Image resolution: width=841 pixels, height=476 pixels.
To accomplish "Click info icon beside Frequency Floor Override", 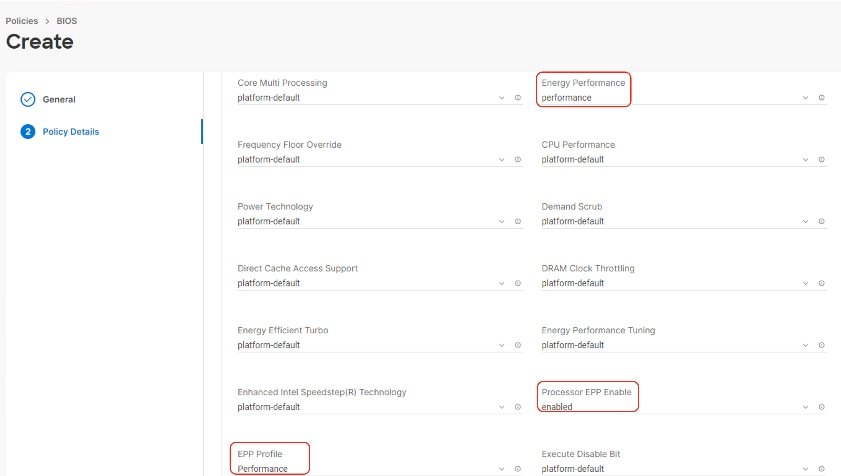I will [x=518, y=160].
